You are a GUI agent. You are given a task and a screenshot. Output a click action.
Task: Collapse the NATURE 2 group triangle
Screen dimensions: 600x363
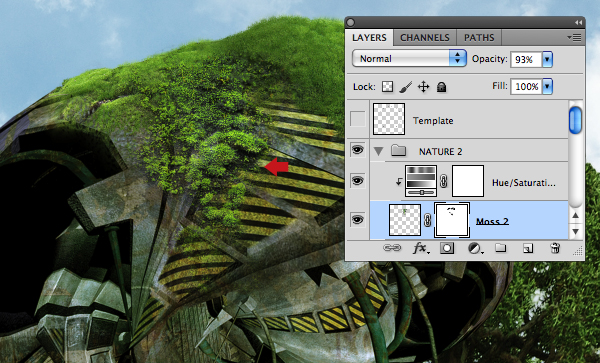click(378, 151)
